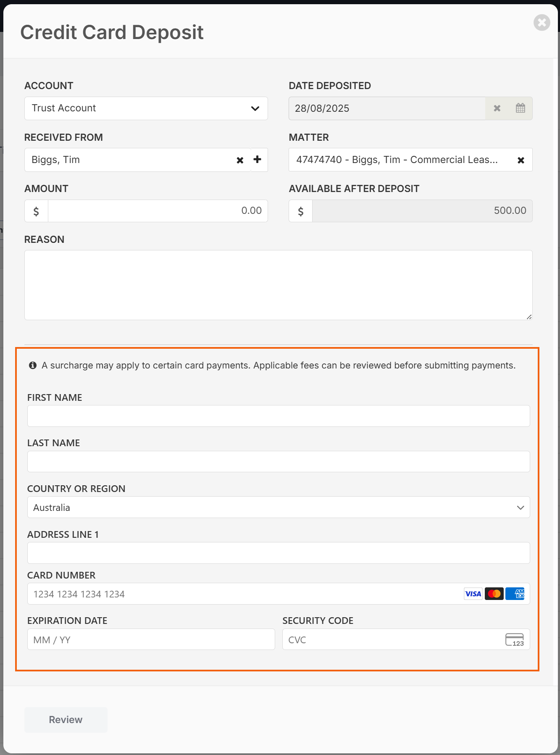
Task: Select the First Name field
Action: coord(278,416)
